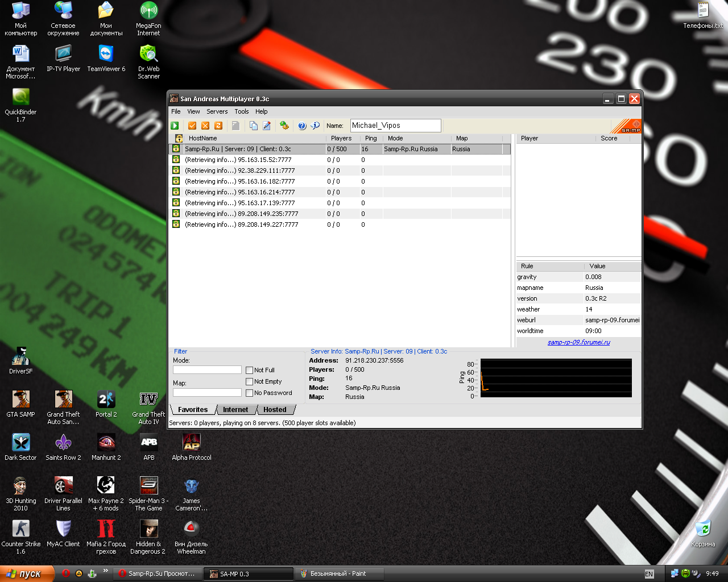This screenshot has width=728, height=582.
Task: Select Dr.Web Scanner desktop icon
Action: [x=148, y=62]
